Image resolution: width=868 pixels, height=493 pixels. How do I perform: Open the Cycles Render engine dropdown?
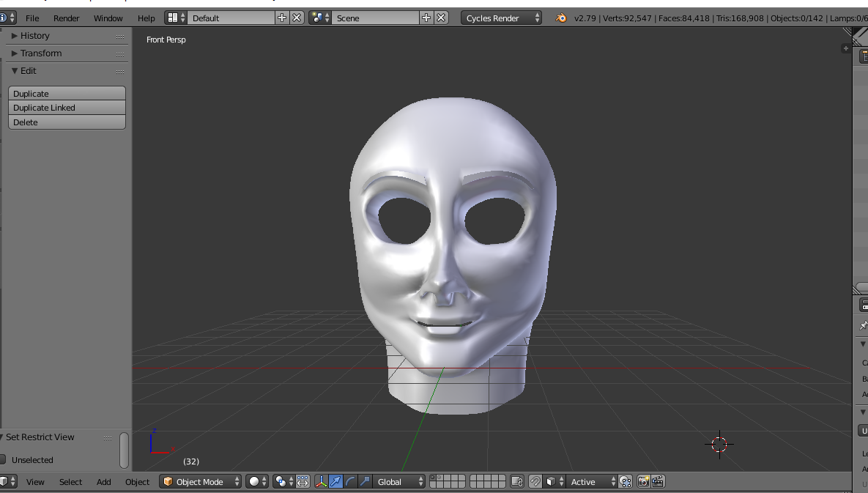point(502,18)
